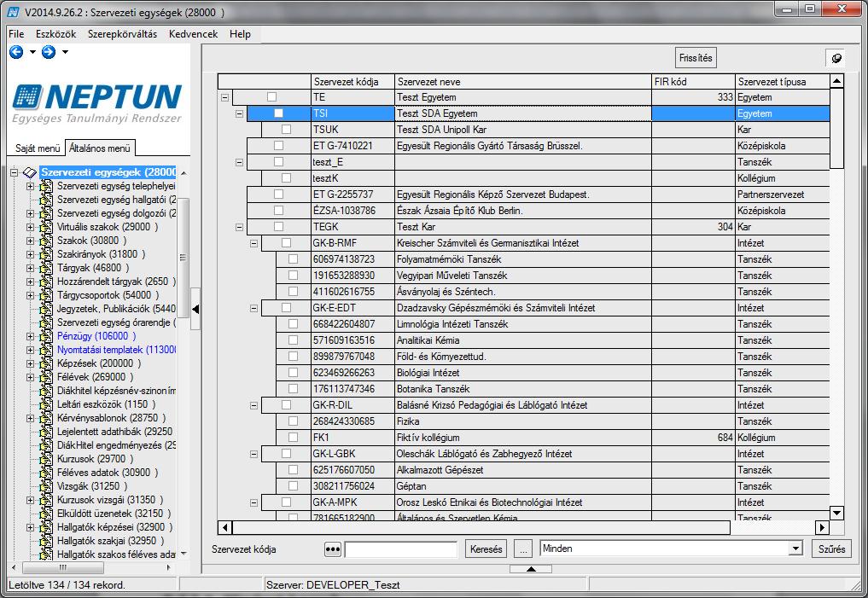Click the icon beside Félévek (269000)
Screen dimensions: 868x598
click(x=46, y=377)
